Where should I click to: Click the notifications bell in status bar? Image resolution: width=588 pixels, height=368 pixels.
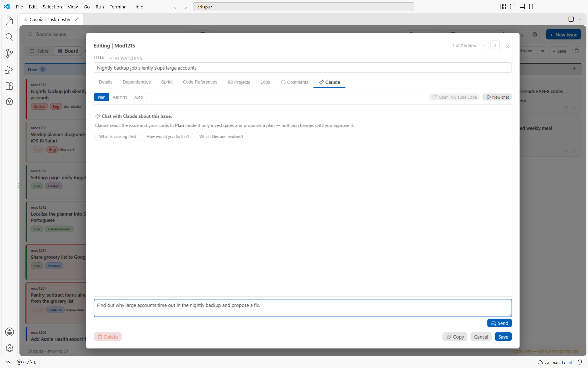click(580, 362)
